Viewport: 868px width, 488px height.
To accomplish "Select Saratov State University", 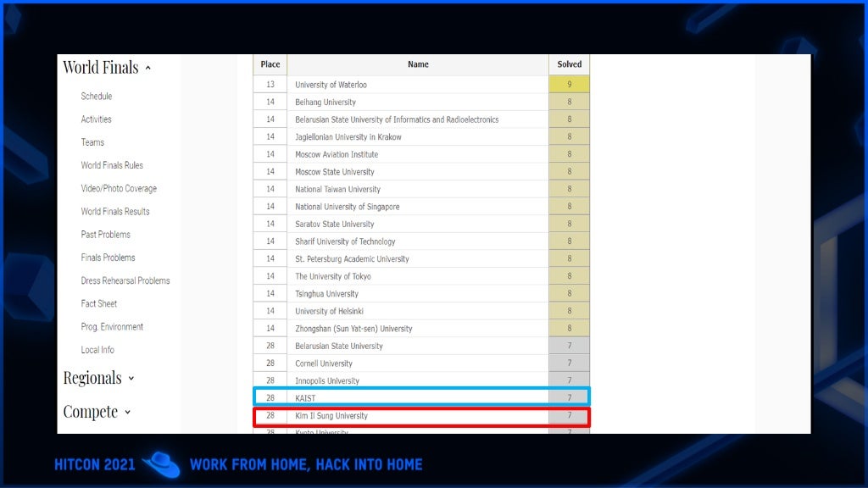I will click(x=334, y=224).
